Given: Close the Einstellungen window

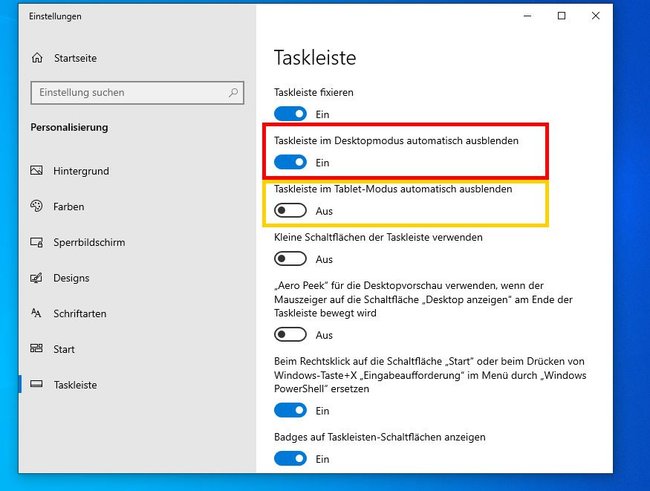Looking at the screenshot, I should pos(596,16).
